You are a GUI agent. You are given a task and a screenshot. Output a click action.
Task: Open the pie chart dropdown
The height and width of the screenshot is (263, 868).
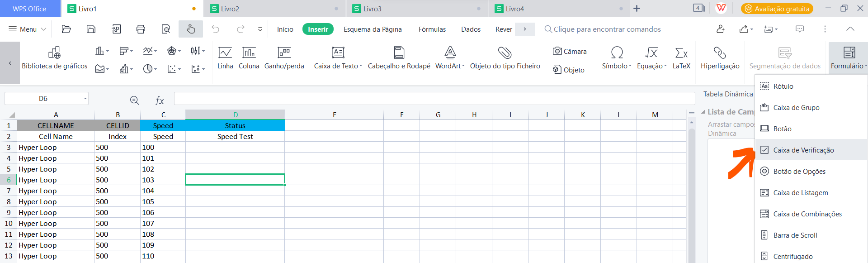coord(150,69)
